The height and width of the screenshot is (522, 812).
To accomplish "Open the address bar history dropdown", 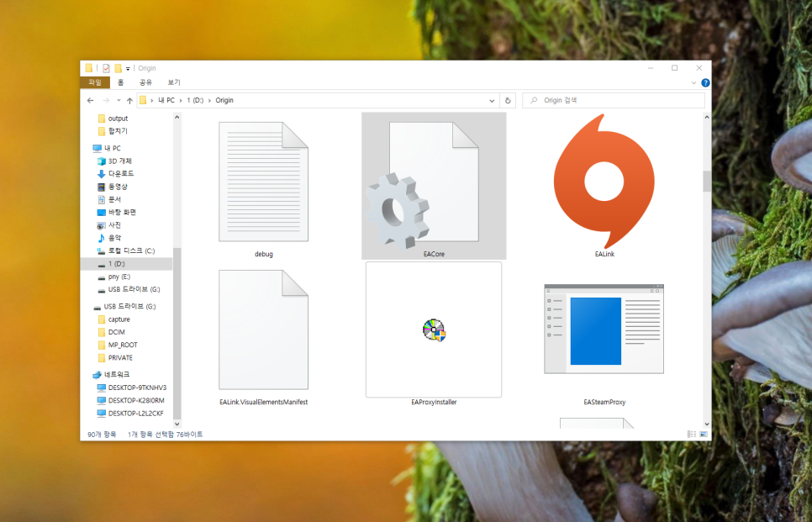I will point(492,101).
